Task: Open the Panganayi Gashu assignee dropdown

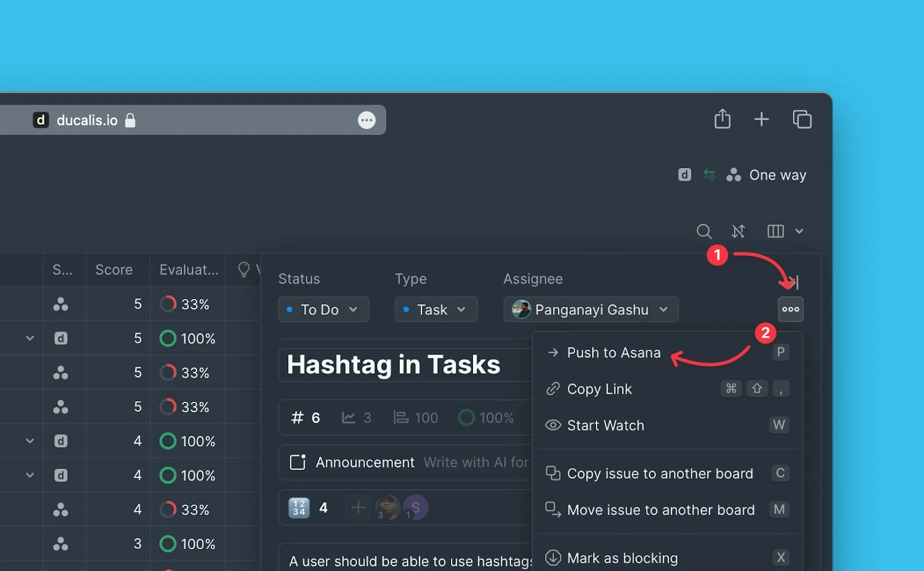Action: (x=590, y=309)
